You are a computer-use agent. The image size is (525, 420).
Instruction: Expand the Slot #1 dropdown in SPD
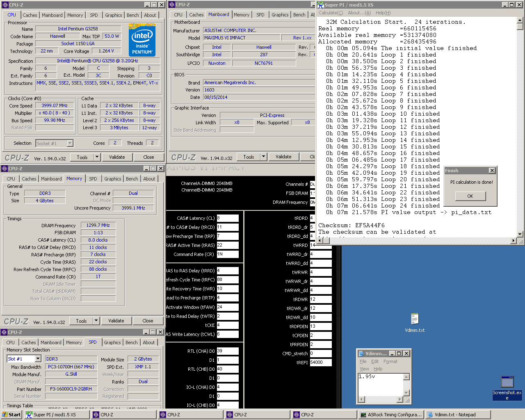39,359
